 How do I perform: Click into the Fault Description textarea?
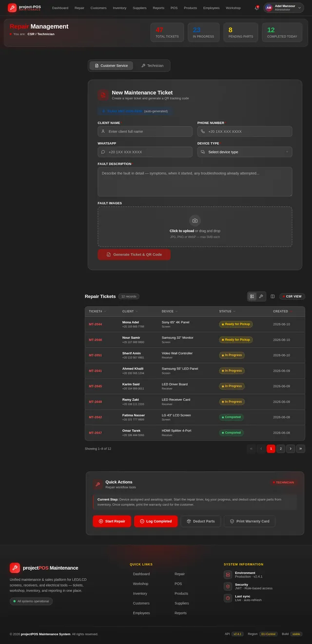pos(195,182)
